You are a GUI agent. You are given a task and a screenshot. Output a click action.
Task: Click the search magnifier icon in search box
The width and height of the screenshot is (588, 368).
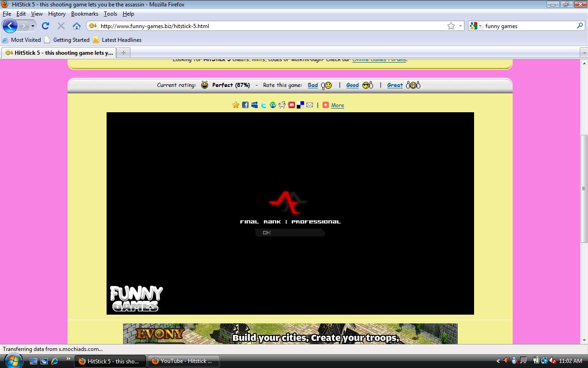pyautogui.click(x=580, y=26)
